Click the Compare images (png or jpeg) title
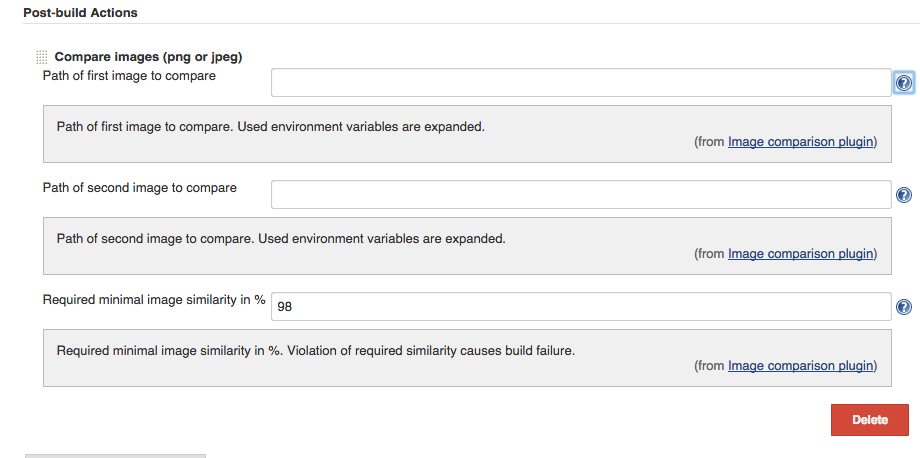The width and height of the screenshot is (920, 458). click(x=148, y=57)
